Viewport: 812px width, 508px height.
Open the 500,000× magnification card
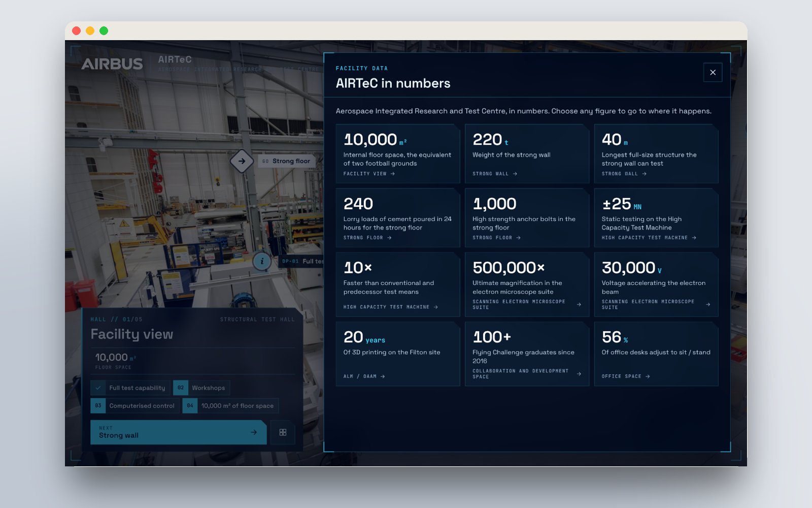(x=527, y=284)
